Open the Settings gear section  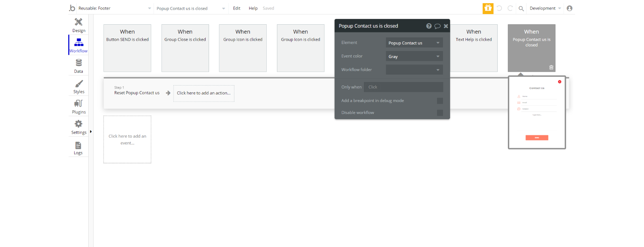(x=78, y=128)
